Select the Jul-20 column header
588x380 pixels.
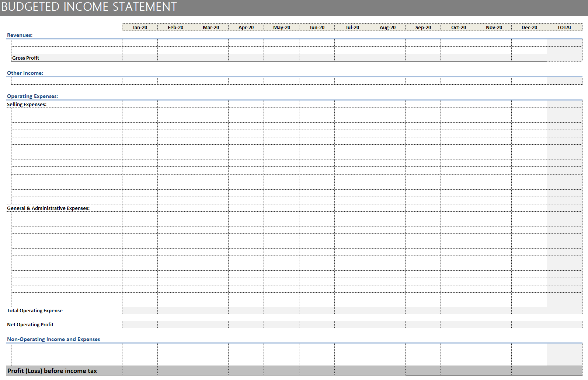tap(352, 27)
